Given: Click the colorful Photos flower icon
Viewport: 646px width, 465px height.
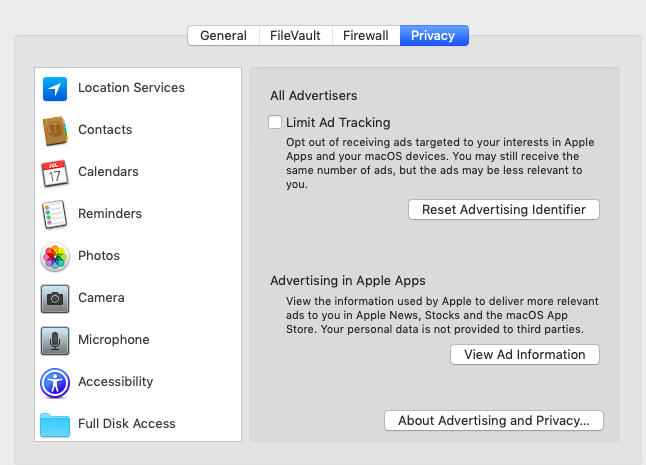Looking at the screenshot, I should pyautogui.click(x=55, y=257).
